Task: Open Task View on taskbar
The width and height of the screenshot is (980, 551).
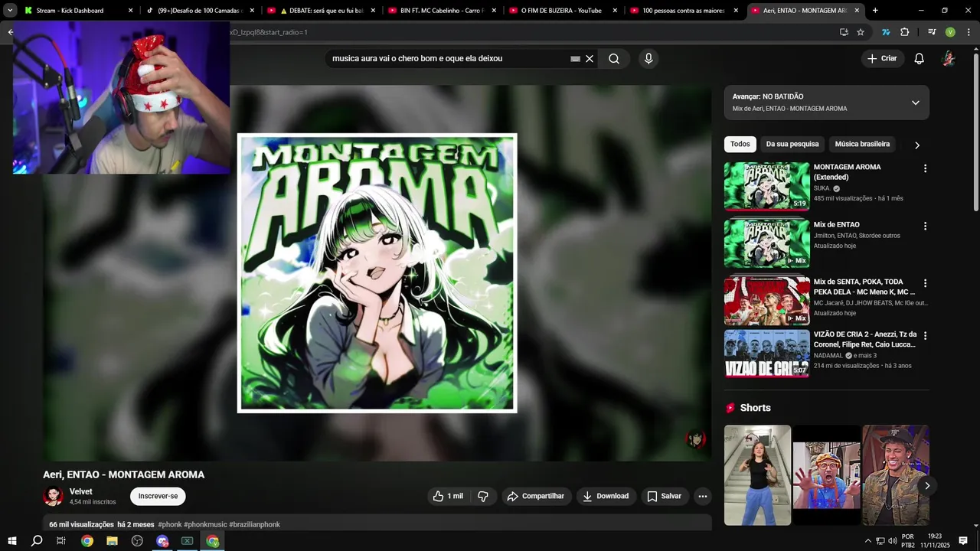Action: 61,541
